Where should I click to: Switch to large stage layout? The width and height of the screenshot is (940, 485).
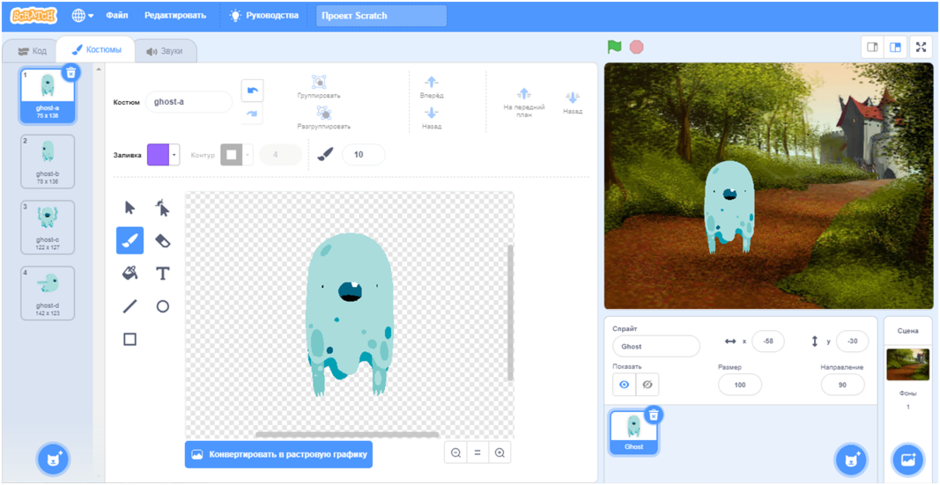(895, 47)
